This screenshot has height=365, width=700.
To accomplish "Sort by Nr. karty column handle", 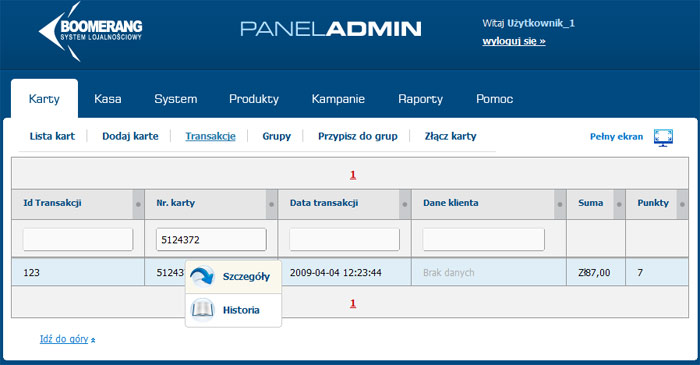I will [271, 204].
